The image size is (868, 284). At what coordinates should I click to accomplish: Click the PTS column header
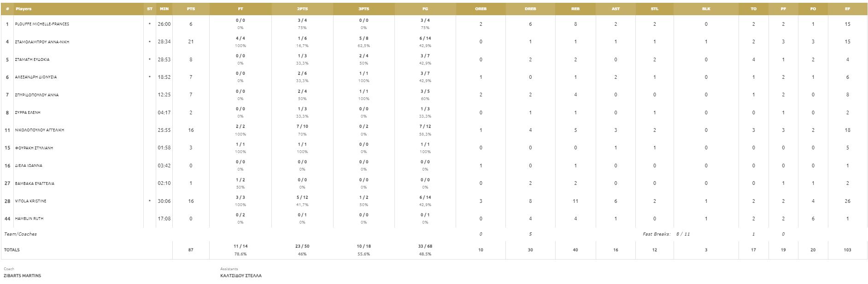click(x=191, y=9)
